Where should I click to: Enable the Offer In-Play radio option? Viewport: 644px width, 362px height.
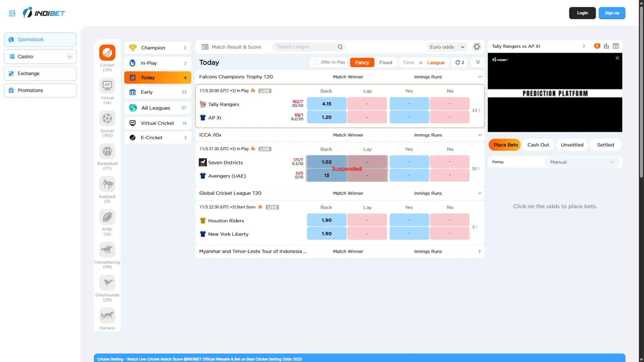(x=316, y=63)
